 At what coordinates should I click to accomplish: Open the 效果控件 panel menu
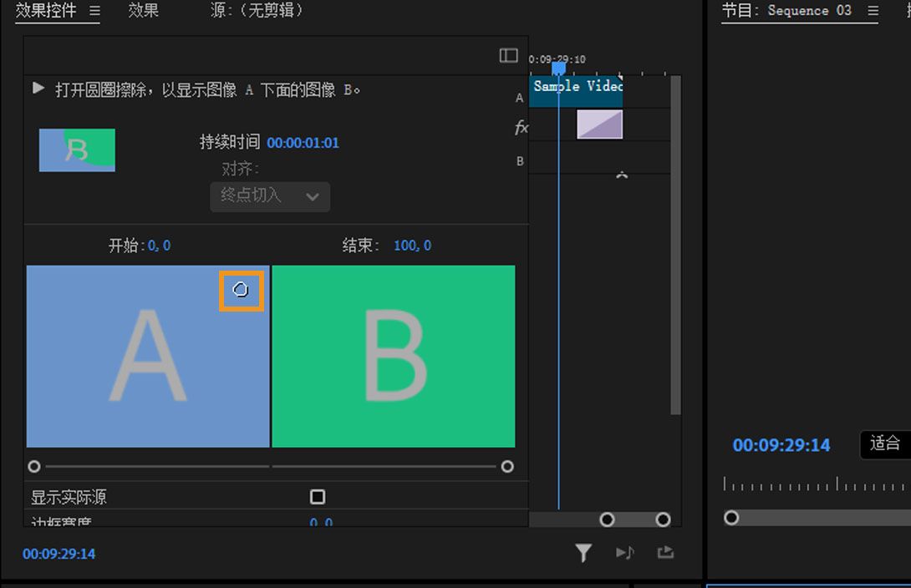[x=94, y=11]
